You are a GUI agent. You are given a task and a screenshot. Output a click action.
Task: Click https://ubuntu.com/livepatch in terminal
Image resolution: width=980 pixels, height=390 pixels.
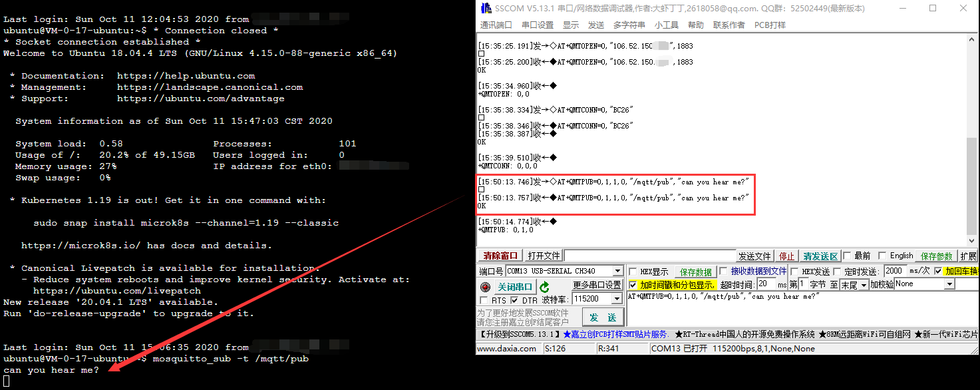coord(117,291)
